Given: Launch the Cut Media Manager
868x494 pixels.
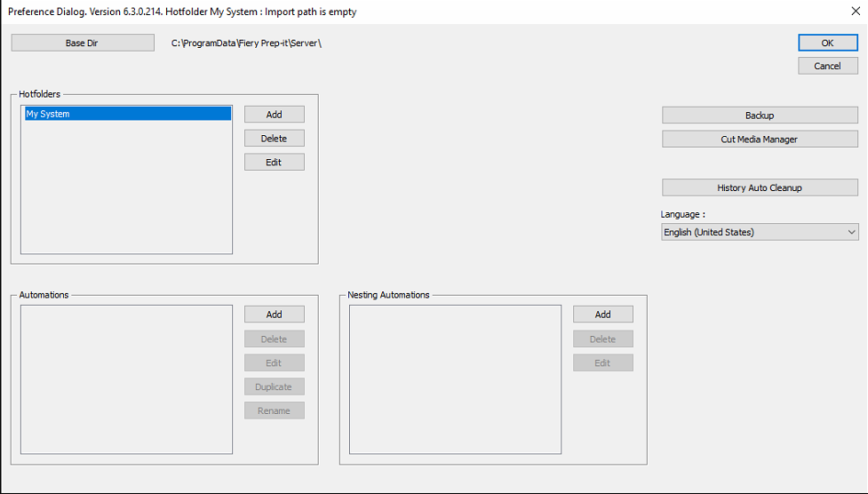Looking at the screenshot, I should [759, 139].
